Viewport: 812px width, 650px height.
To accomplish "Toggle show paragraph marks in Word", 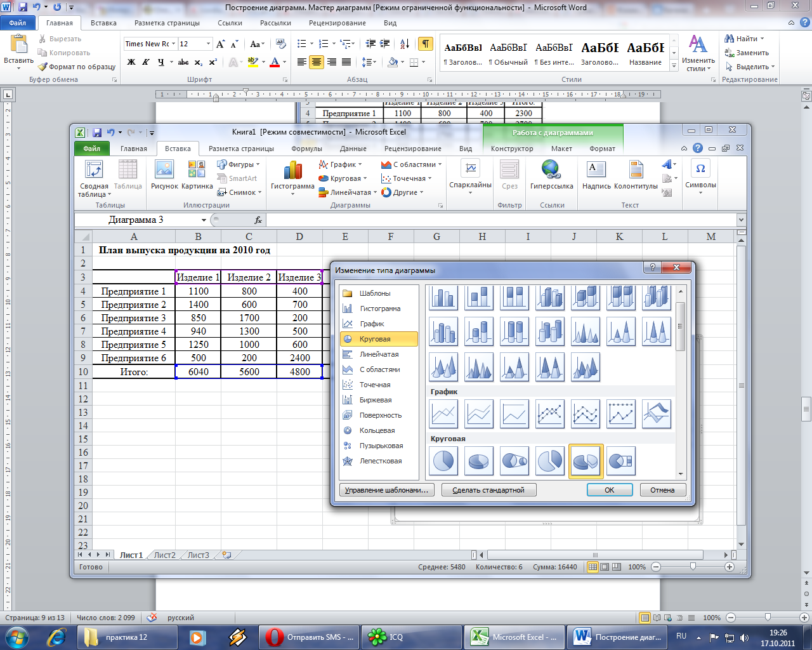I will pyautogui.click(x=426, y=44).
